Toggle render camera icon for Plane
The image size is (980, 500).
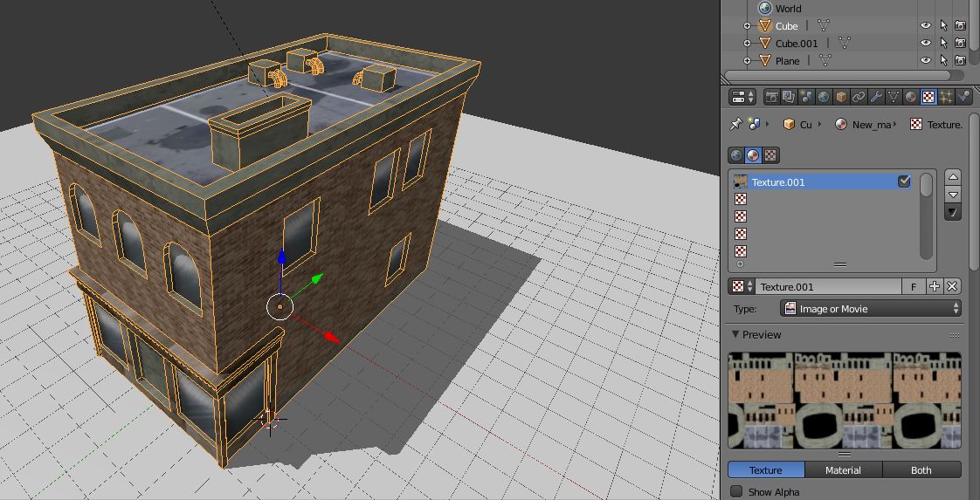[961, 60]
